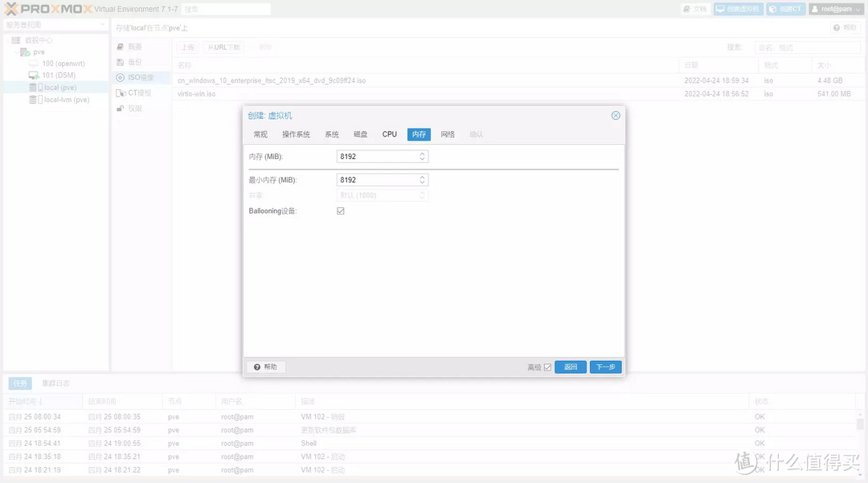Viewport: 868px width, 483px height.
Task: Click the 从URL下载 button
Action: point(223,47)
